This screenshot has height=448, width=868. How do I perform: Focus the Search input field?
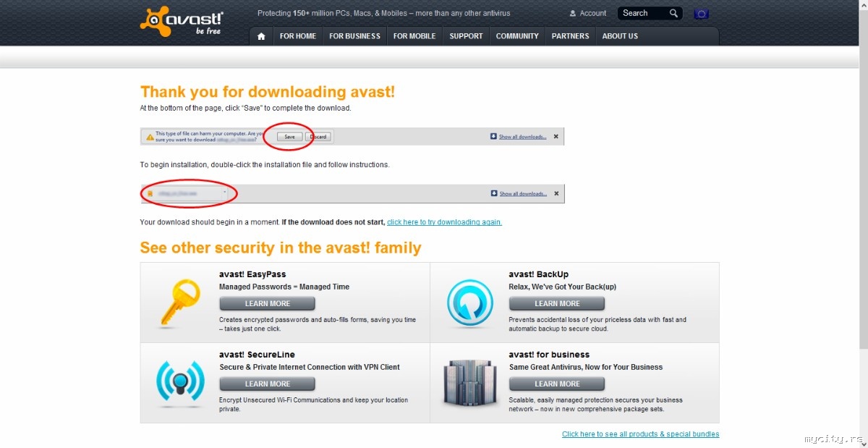(643, 13)
